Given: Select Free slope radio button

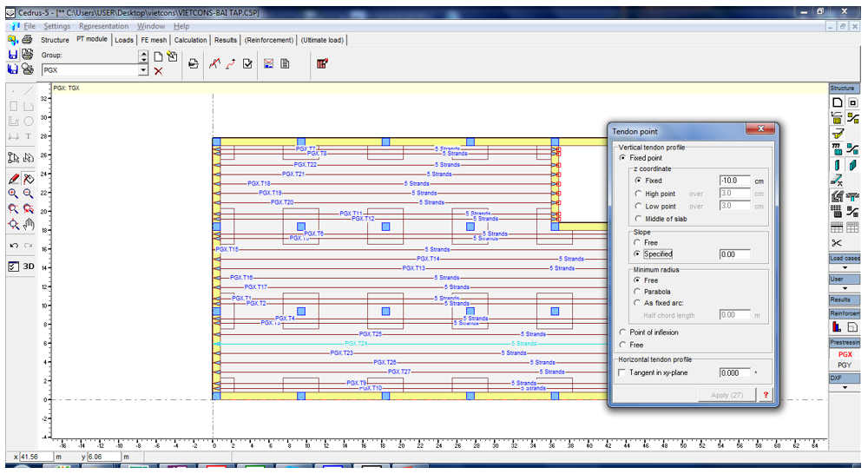Looking at the screenshot, I should pyautogui.click(x=637, y=242).
